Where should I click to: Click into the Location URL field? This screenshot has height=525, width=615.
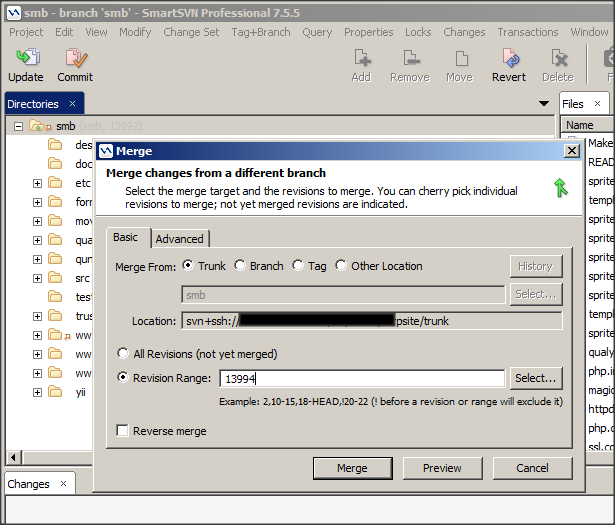(x=371, y=321)
